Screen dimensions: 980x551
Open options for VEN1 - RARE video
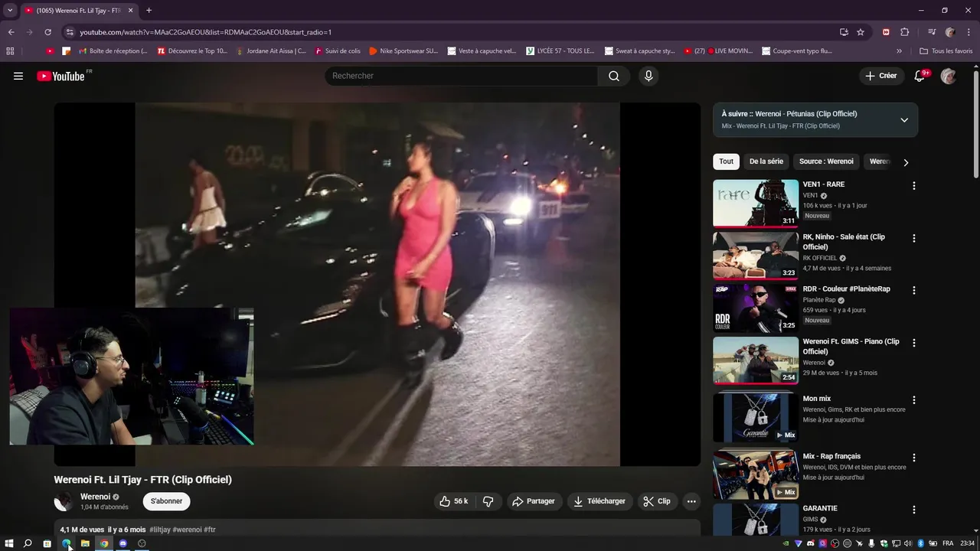(913, 186)
